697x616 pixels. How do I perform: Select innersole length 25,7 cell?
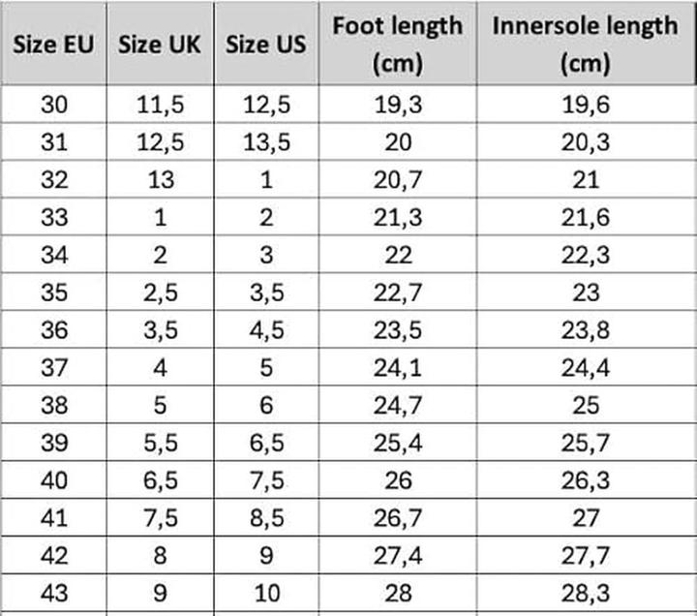586,443
